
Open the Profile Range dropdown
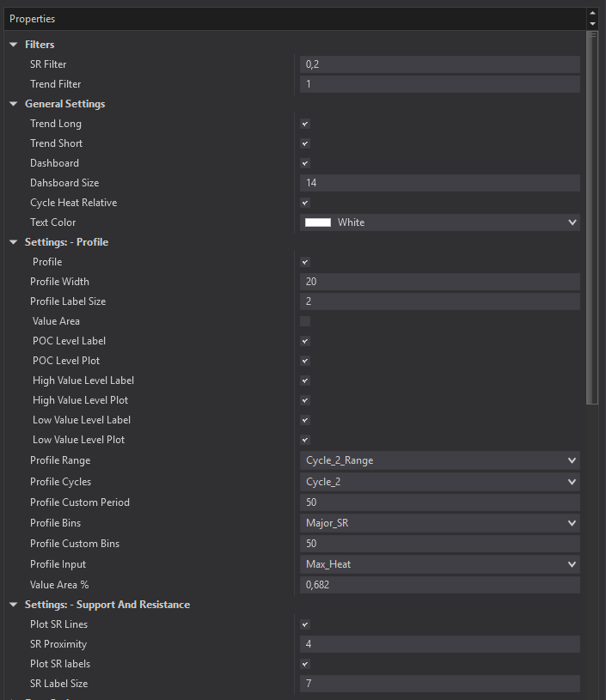572,460
